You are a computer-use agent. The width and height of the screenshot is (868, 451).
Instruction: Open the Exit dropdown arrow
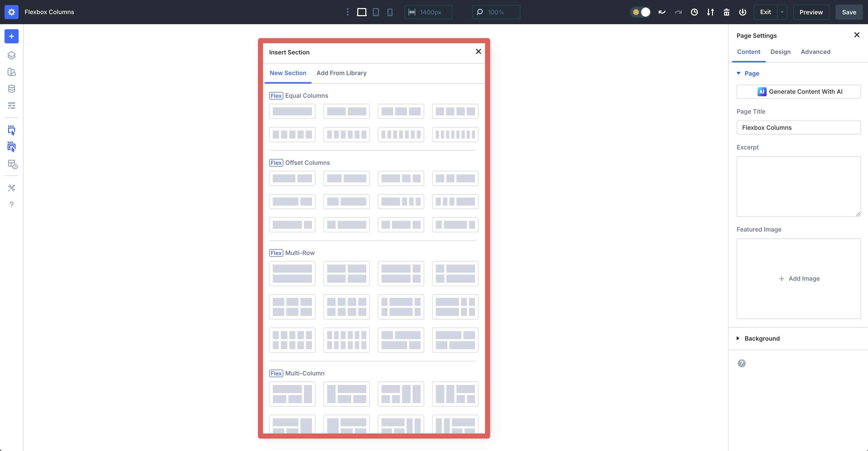[x=782, y=12]
